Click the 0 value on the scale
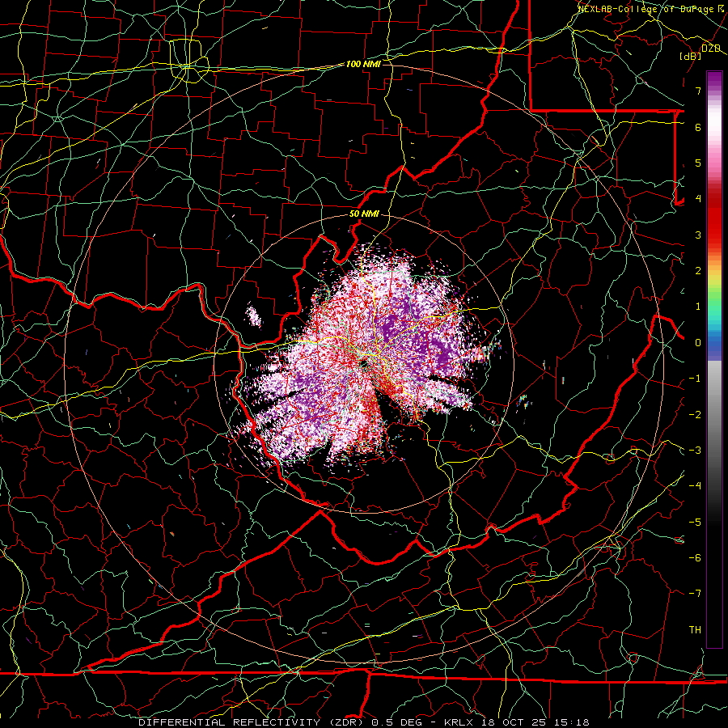The height and width of the screenshot is (728, 728). (x=698, y=343)
